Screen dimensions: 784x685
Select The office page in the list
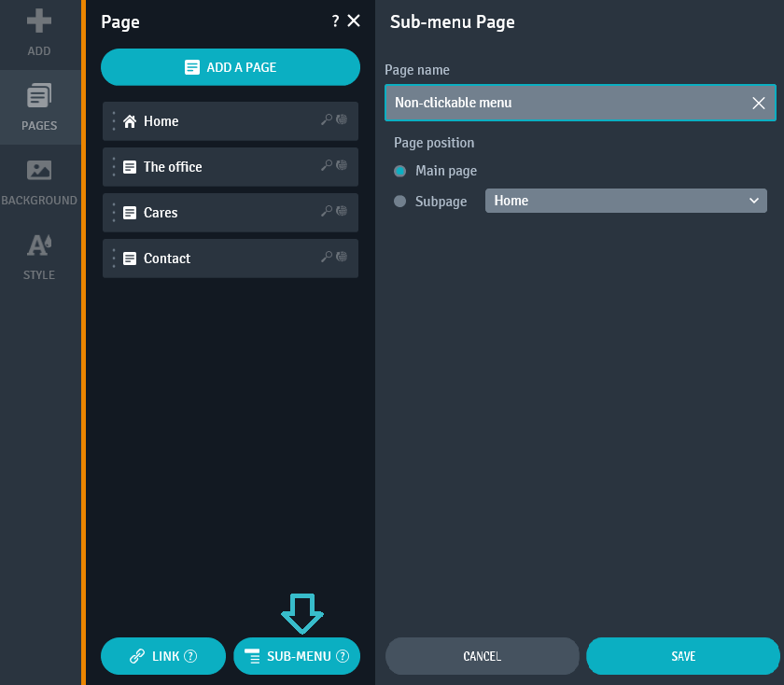click(205, 166)
